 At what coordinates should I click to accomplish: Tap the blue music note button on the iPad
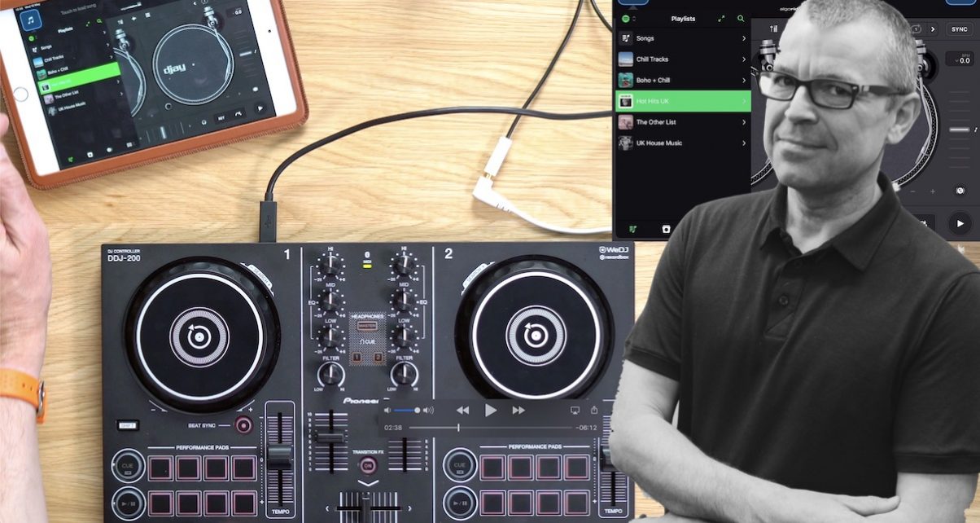30,19
